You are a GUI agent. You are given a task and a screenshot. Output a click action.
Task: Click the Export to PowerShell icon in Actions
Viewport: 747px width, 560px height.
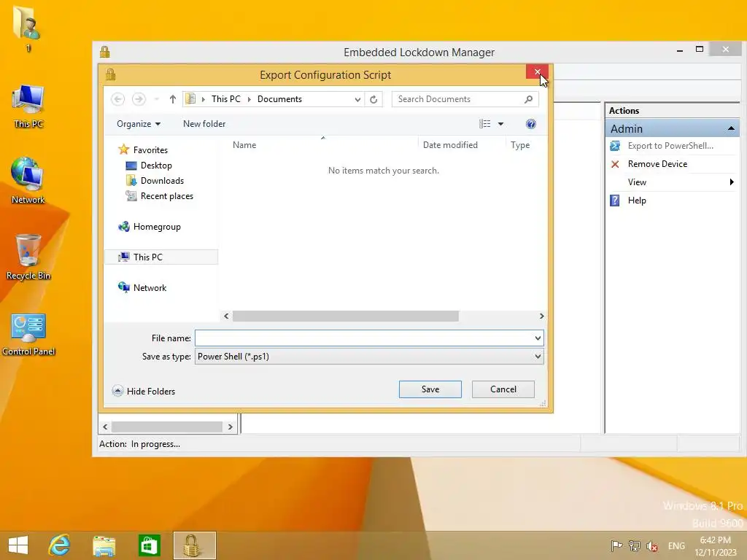click(615, 146)
